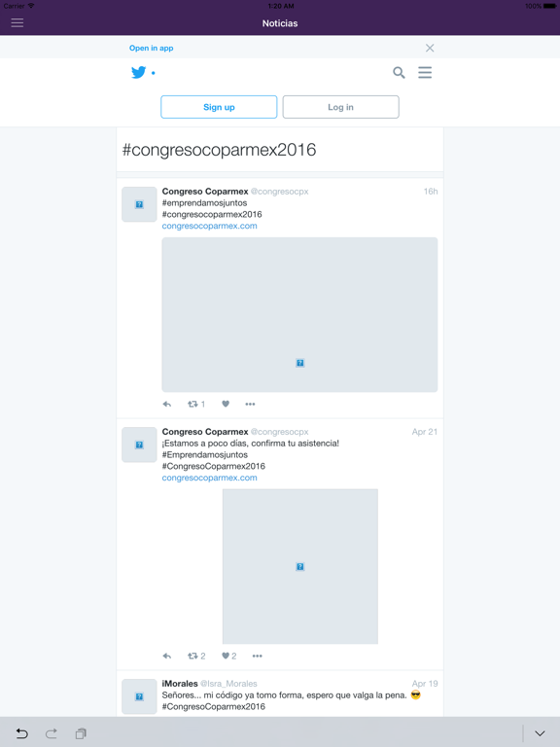Tap #CongresoCoparmex2016 hashtag in Apr 21 tweet

click(x=213, y=467)
